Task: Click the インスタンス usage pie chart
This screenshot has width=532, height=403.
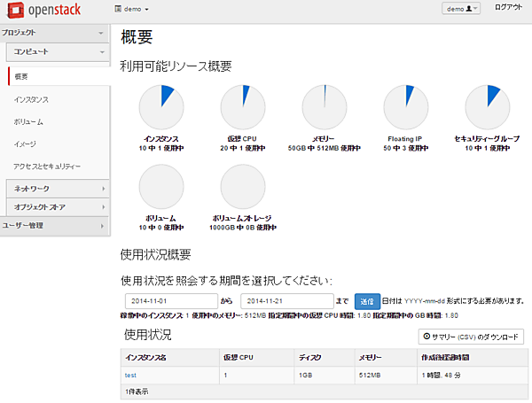Action: 161,106
